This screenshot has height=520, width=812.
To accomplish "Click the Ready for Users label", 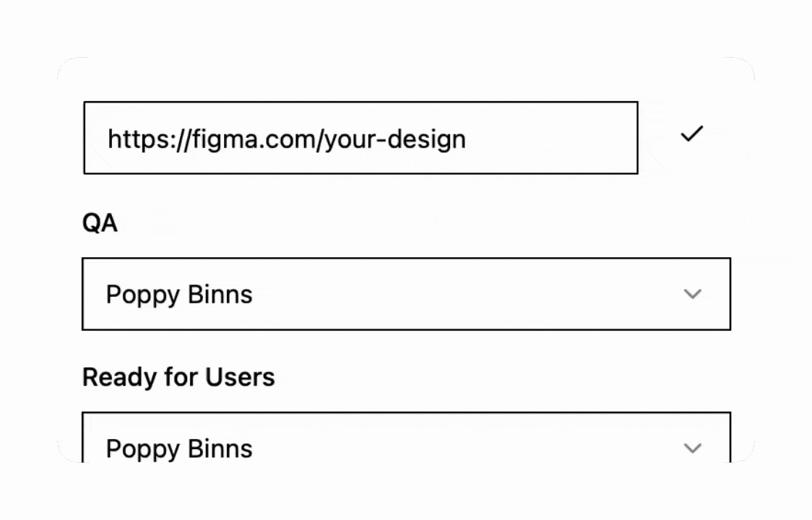I will 178,377.
